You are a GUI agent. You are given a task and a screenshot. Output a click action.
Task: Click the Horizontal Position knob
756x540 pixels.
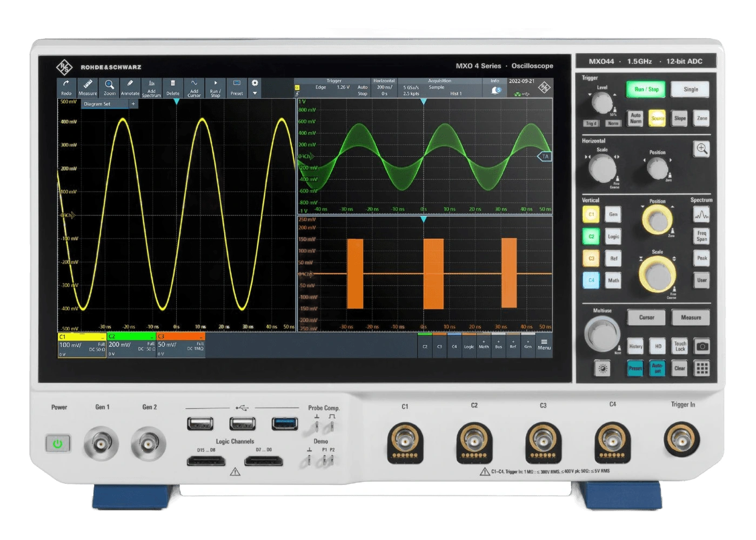click(658, 169)
